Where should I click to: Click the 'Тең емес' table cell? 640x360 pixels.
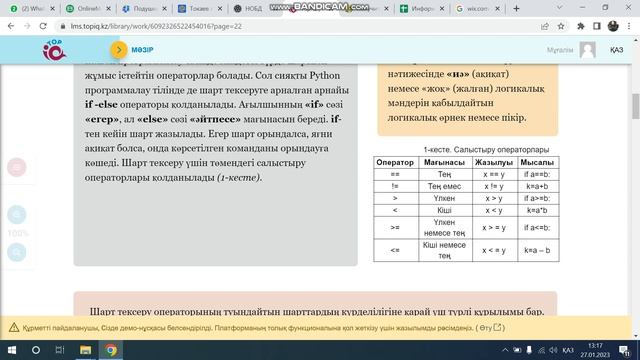click(x=444, y=186)
